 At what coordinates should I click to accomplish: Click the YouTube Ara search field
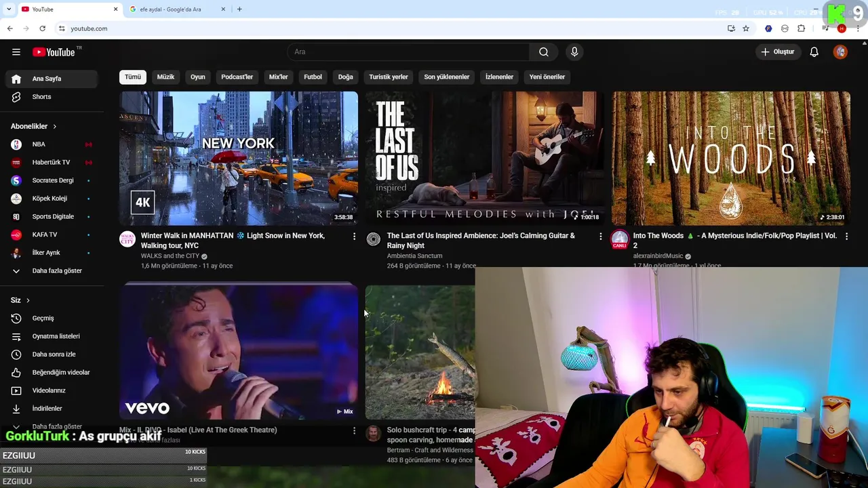409,52
